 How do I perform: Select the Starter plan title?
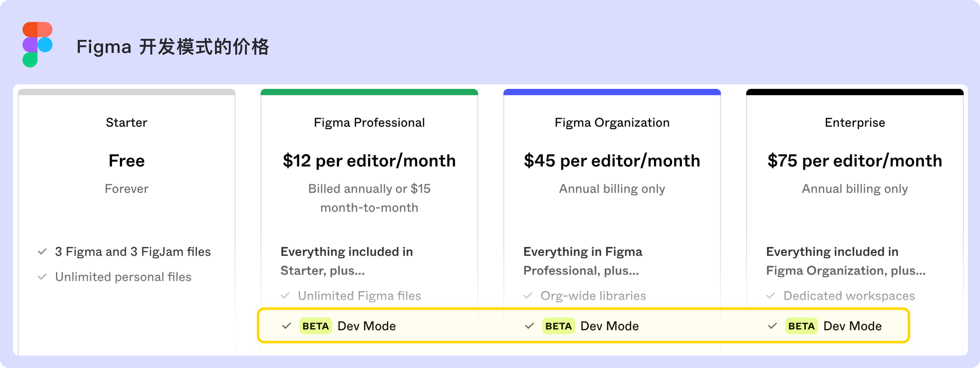(x=126, y=123)
